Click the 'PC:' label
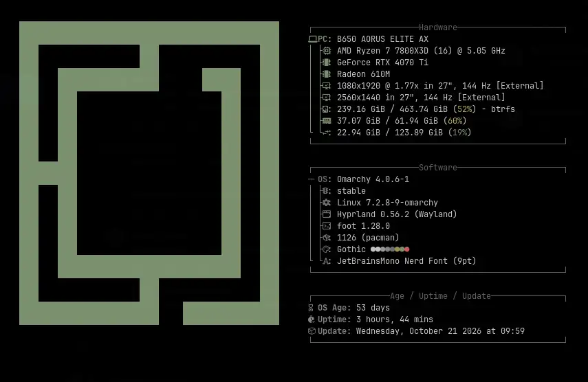Viewport: 588px width, 382px height. tap(325, 39)
